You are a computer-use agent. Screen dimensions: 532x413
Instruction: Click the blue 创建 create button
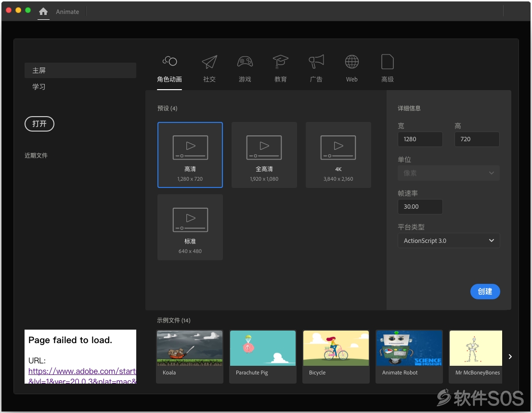coord(485,292)
